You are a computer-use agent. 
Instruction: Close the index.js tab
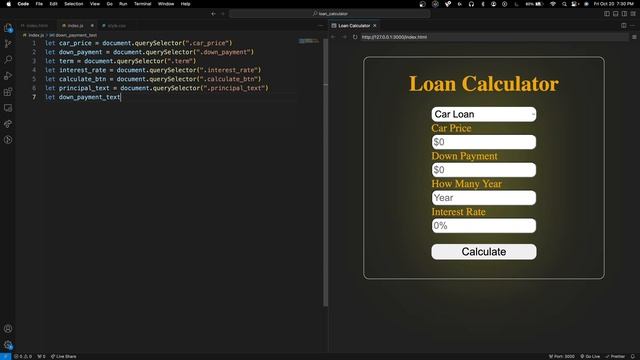(92, 25)
